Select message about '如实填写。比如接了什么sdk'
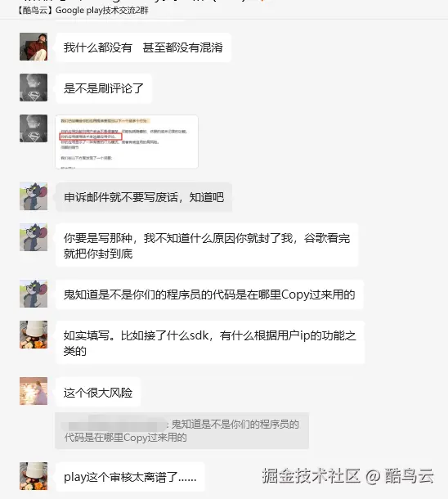The image size is (448, 499). coord(210,343)
